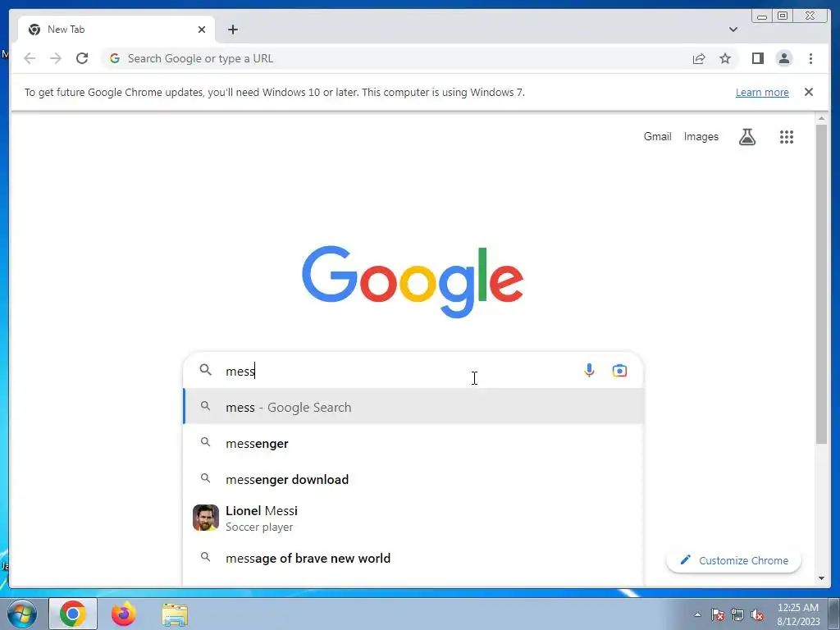Screen dimensions: 840x630
Task: Open the Google apps grid
Action: [x=786, y=137]
